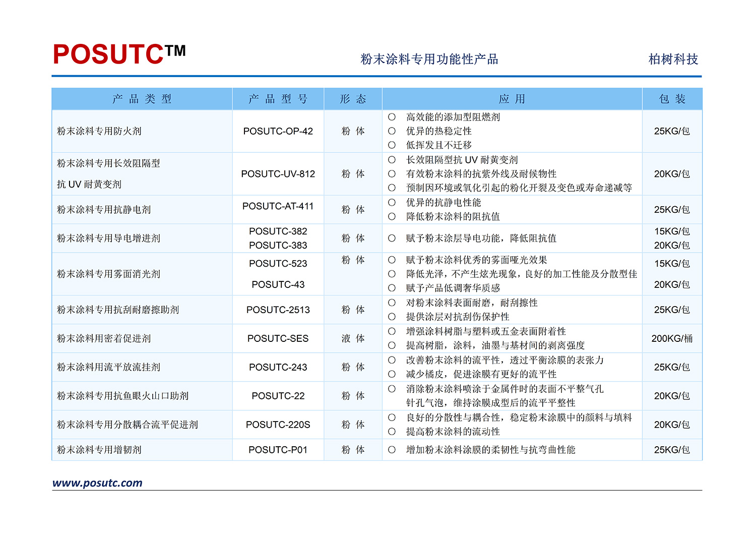Click the 柏树科技 company name
The height and width of the screenshot is (535, 756).
(x=673, y=60)
